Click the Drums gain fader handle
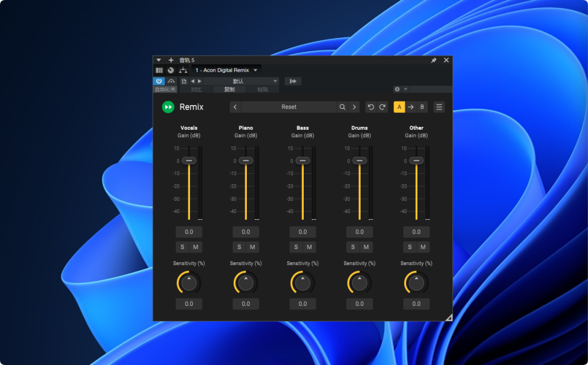The width and height of the screenshot is (588, 365). coord(359,160)
